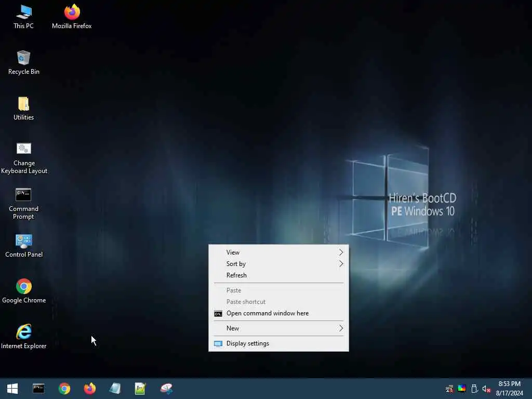Select the Command Prompt desktop shortcut
532x399 pixels.
[x=23, y=204]
